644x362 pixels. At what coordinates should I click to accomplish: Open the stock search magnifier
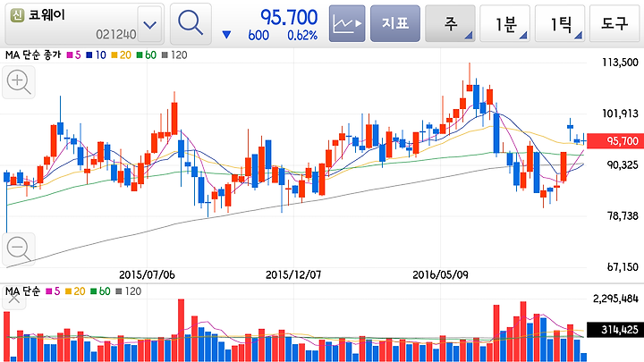(191, 24)
